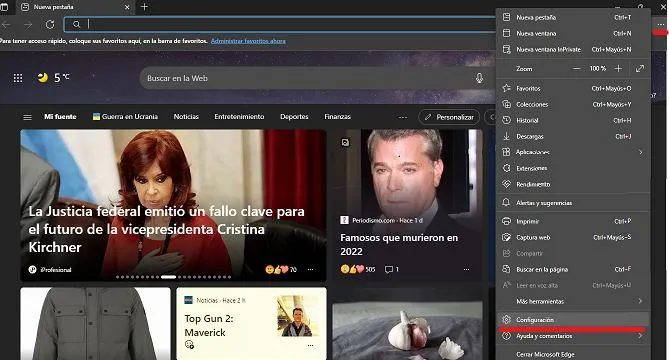
Task: Choose Imprimir from the menu
Action: [573, 221]
